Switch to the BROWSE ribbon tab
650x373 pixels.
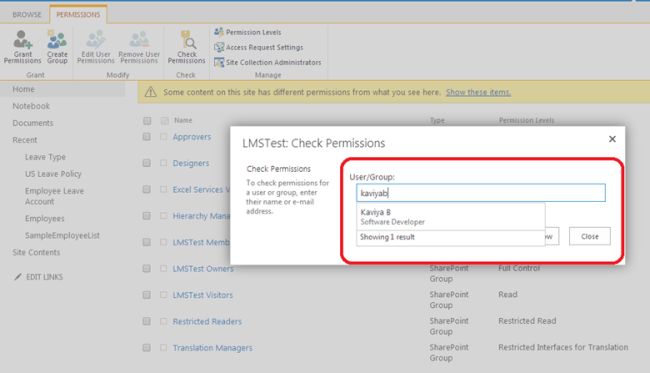27,15
